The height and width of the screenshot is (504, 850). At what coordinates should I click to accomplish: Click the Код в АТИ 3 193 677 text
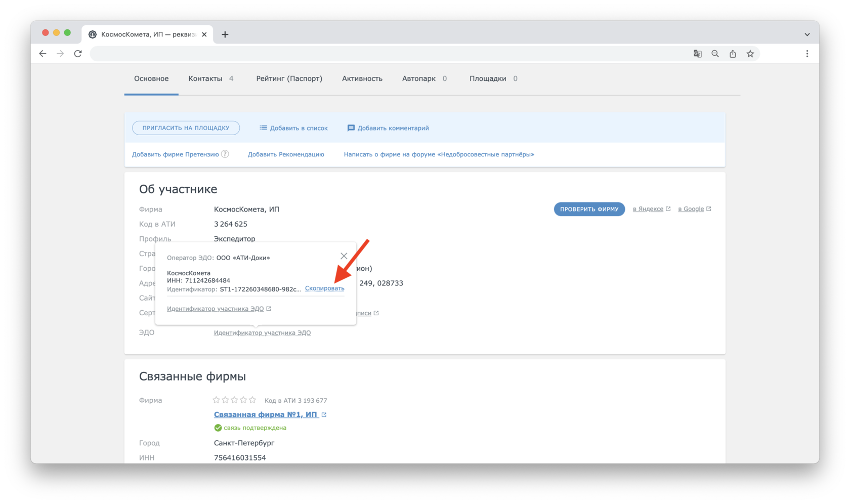(295, 400)
